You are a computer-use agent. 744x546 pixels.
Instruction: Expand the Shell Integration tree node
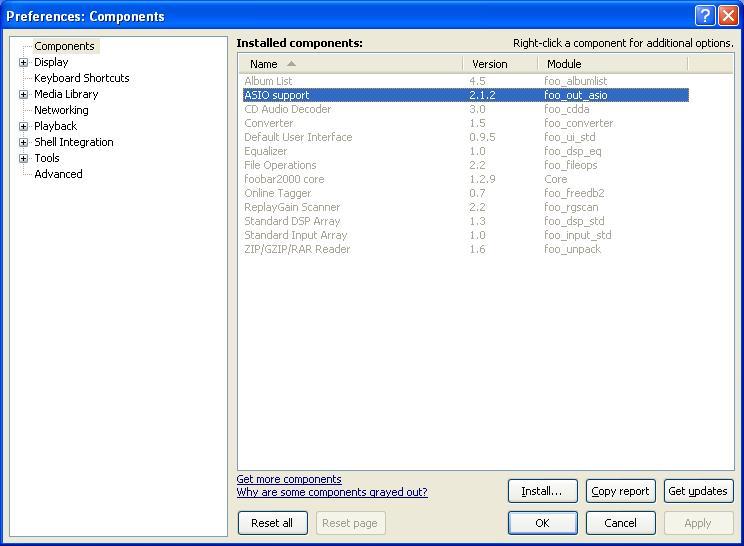point(23,142)
